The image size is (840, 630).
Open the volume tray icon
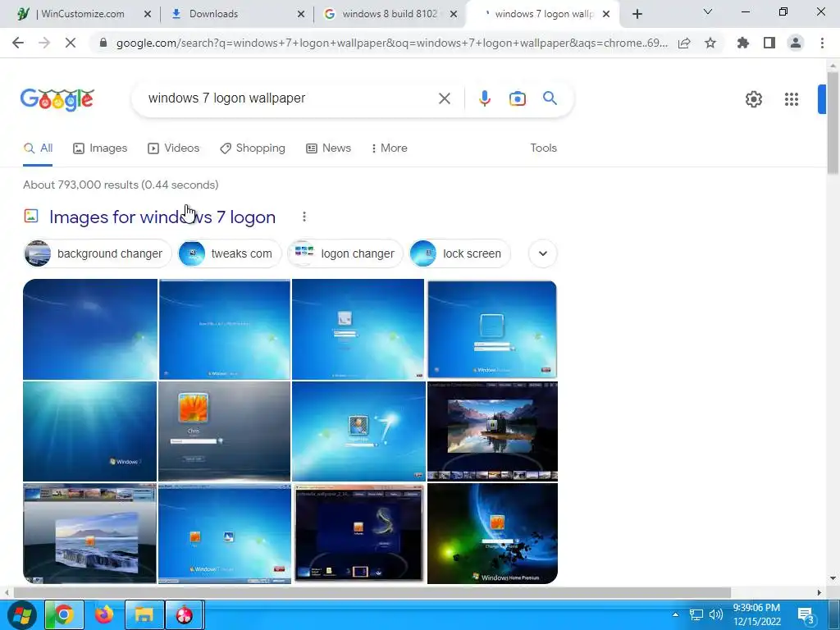click(x=716, y=614)
